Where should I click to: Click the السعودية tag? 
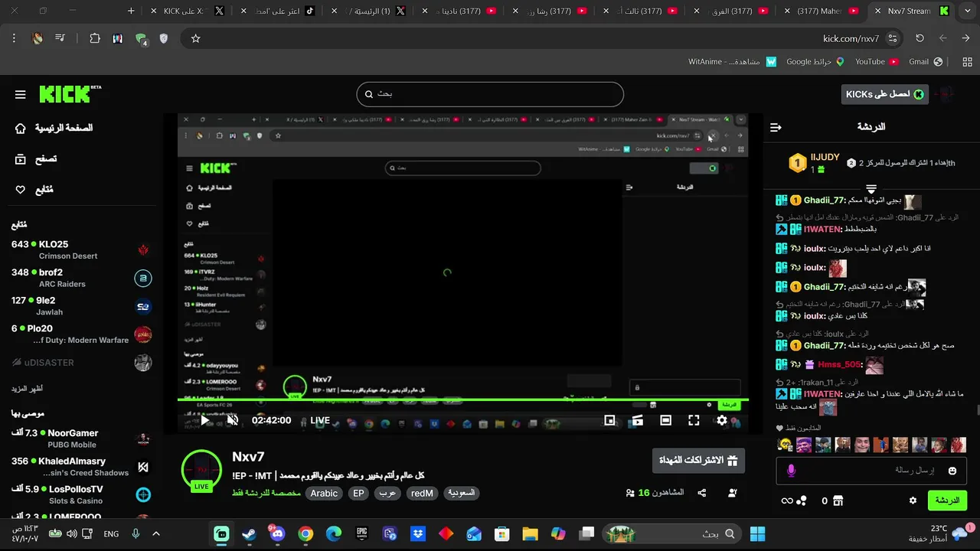tap(462, 494)
